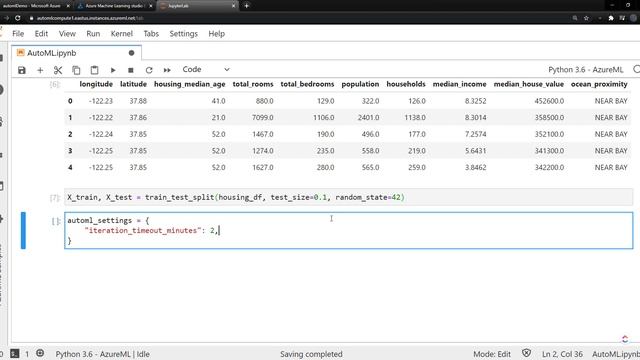Select the train_test_split code cell
Viewport: 640px width, 360px height.
point(349,198)
